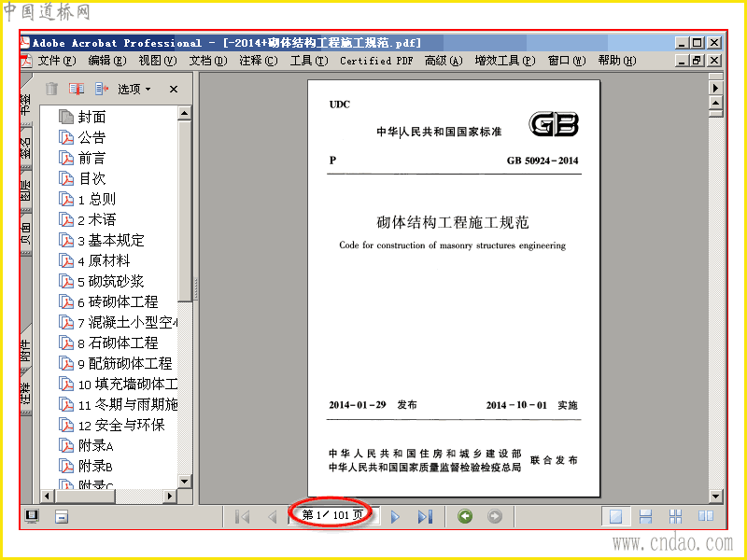Switch to continuous facing pages layout
The image size is (747, 560).
coord(675,516)
